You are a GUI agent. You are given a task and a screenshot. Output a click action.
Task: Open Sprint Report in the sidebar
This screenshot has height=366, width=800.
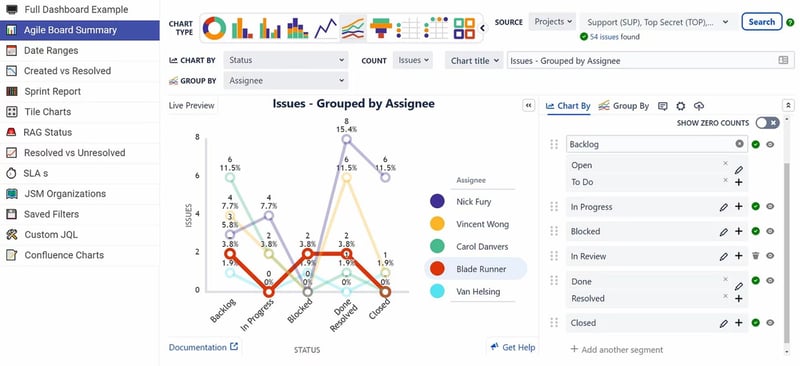(53, 91)
